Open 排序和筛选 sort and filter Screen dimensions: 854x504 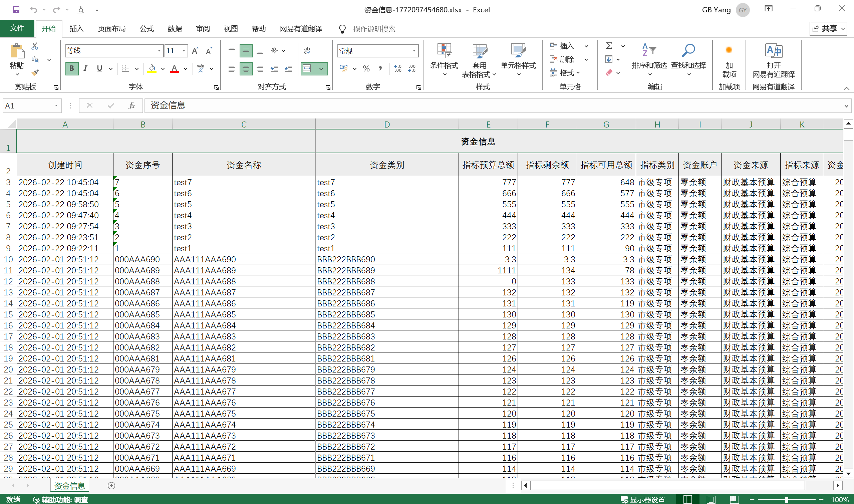[649, 60]
